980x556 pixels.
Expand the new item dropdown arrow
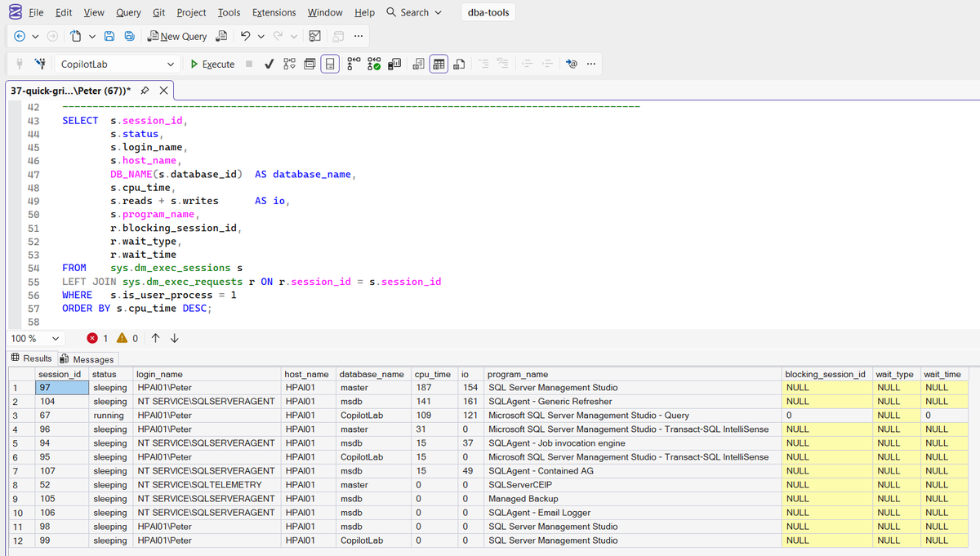(91, 36)
